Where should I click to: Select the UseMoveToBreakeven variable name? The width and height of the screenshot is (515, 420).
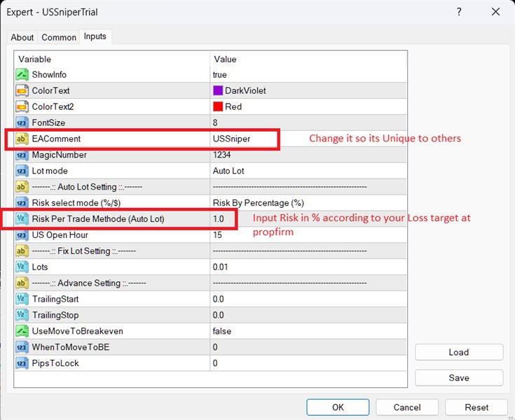(78, 331)
